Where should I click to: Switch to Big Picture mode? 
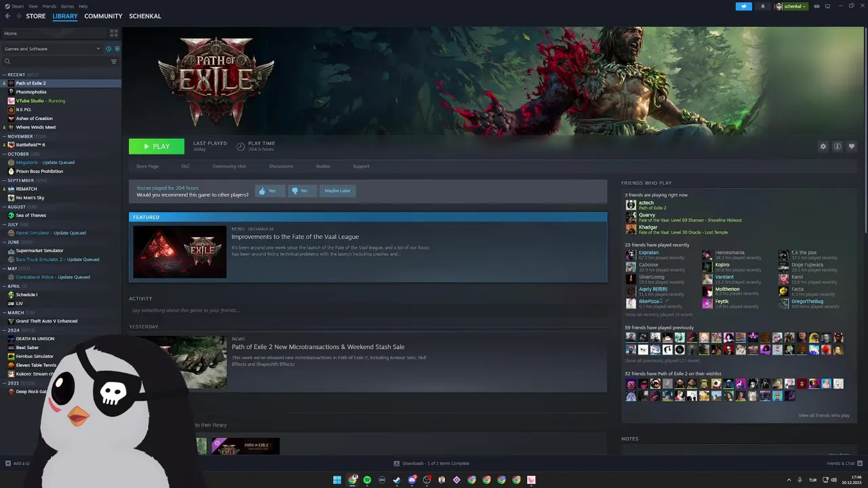tap(827, 6)
